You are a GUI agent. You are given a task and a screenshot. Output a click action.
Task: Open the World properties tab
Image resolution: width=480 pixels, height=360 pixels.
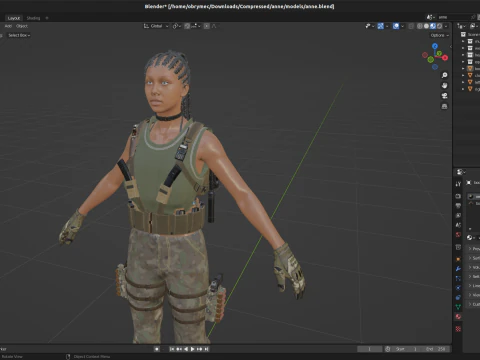pos(458,235)
